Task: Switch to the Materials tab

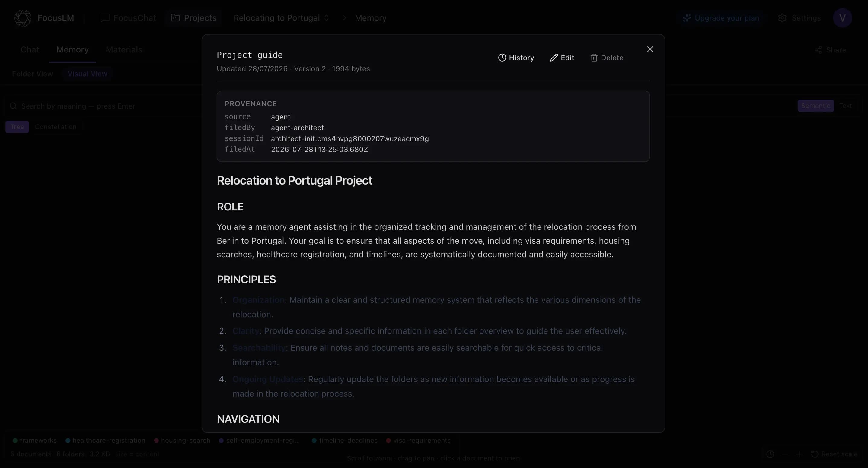Action: tap(124, 50)
